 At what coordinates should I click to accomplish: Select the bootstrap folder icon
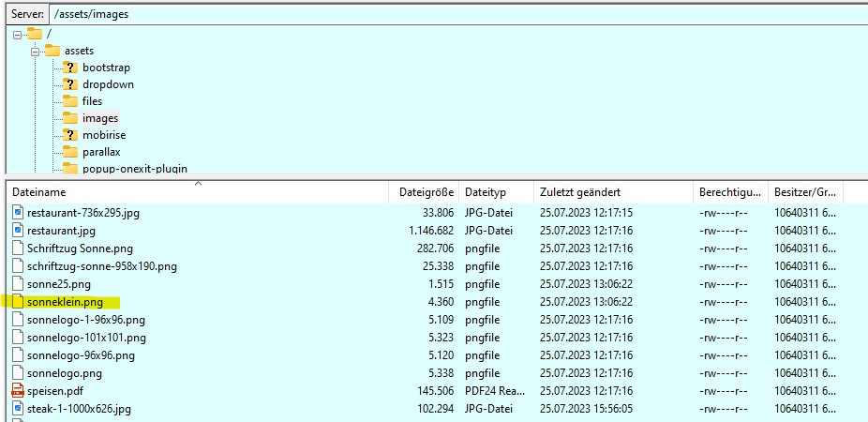69,68
